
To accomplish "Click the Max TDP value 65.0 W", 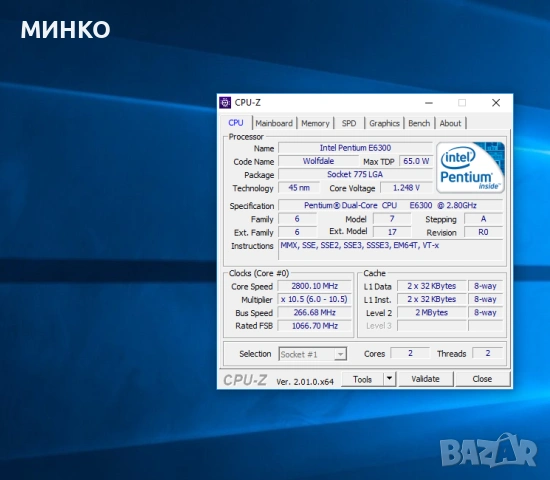I will (x=416, y=161).
